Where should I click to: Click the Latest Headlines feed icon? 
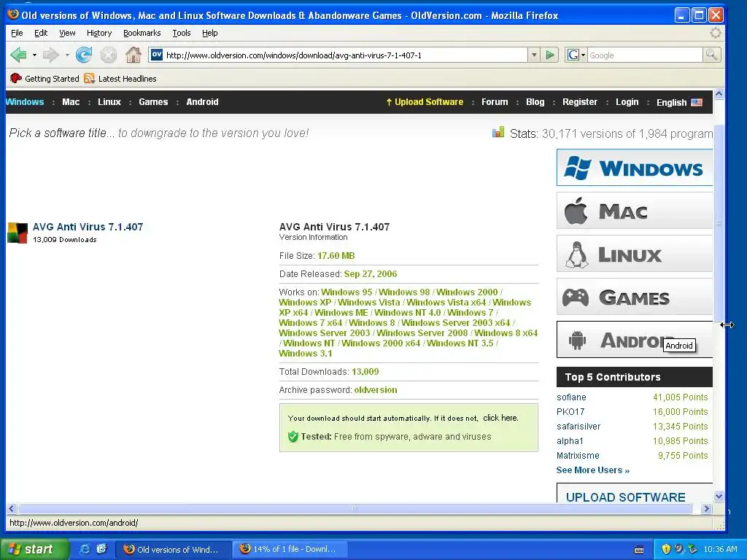point(89,79)
